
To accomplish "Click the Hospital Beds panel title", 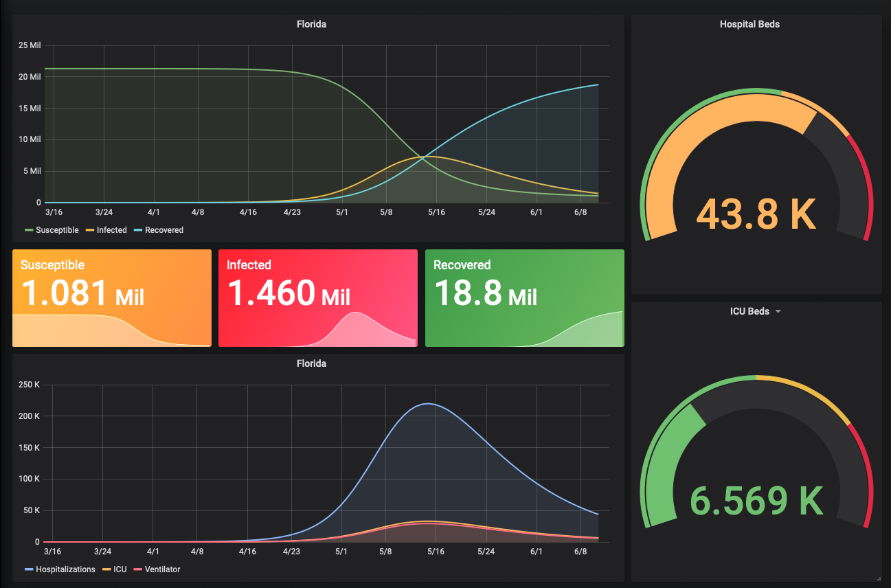I will 749,24.
